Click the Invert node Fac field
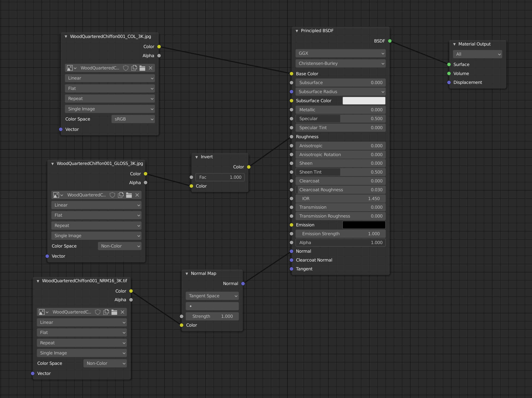This screenshot has height=398, width=532. (220, 177)
